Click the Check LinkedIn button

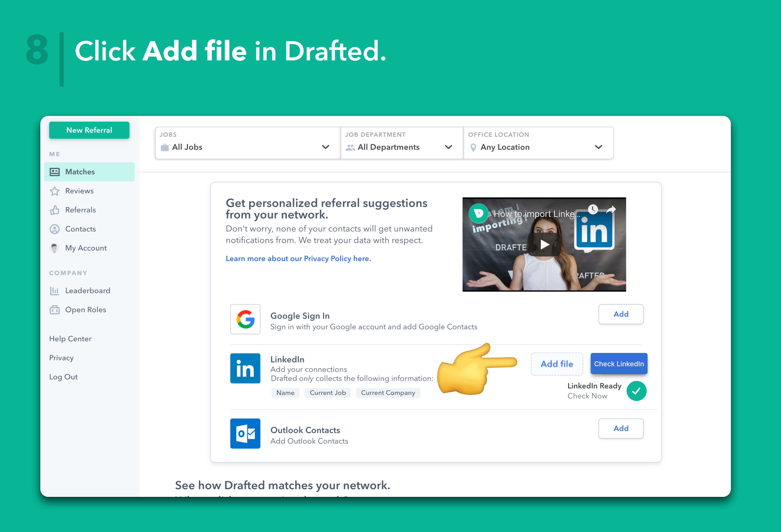point(619,364)
